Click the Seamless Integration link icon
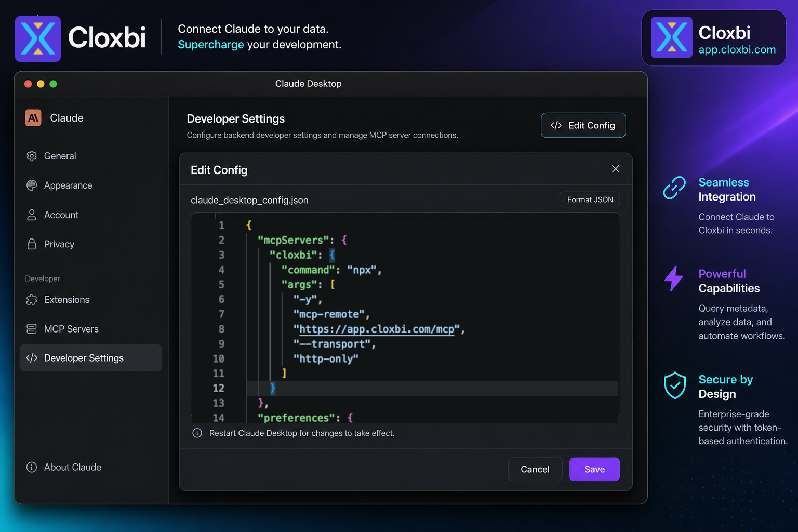798x532 pixels. tap(674, 188)
